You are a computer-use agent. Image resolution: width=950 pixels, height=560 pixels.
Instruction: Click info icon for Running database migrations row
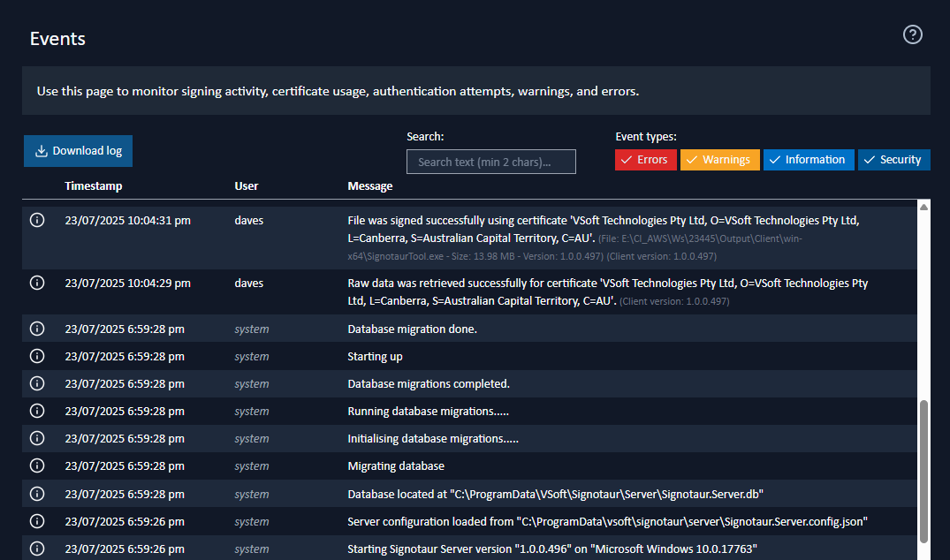coord(37,411)
